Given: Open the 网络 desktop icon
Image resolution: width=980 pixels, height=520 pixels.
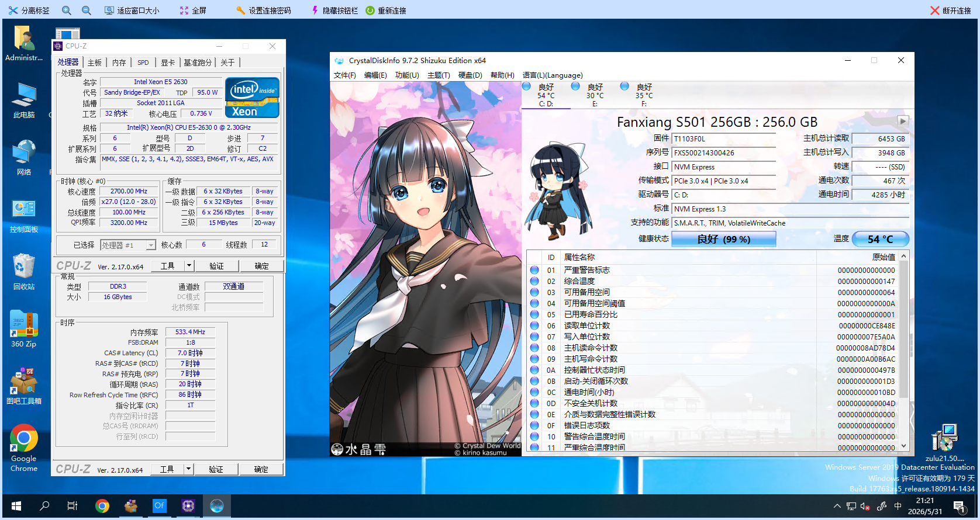Looking at the screenshot, I should click(24, 158).
